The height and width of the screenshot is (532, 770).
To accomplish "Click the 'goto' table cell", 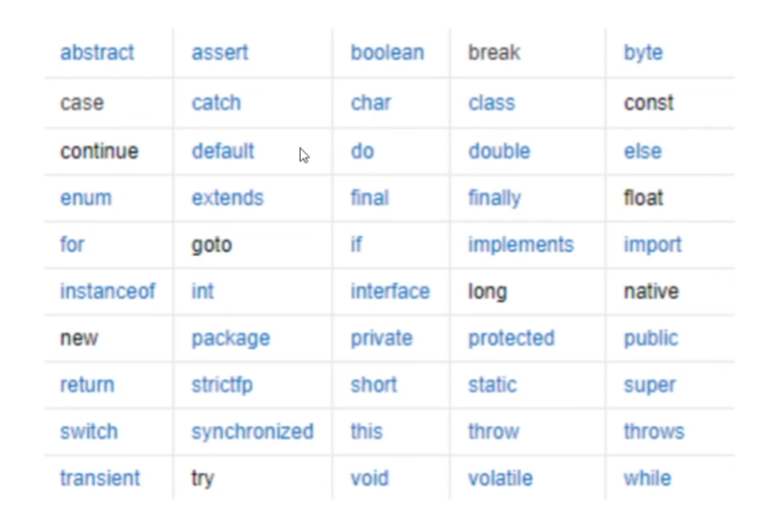I will pos(211,245).
